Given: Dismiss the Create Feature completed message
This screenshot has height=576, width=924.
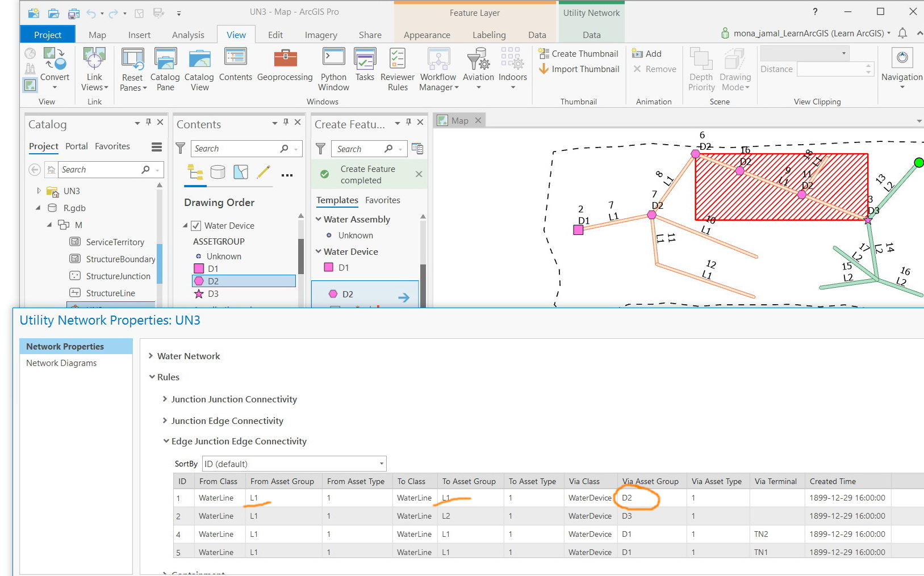Looking at the screenshot, I should [419, 174].
